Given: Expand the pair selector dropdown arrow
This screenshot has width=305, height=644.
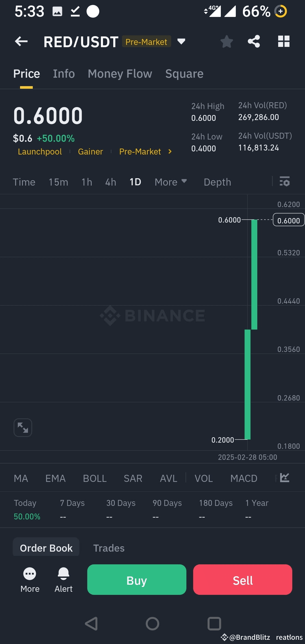Looking at the screenshot, I should [181, 42].
